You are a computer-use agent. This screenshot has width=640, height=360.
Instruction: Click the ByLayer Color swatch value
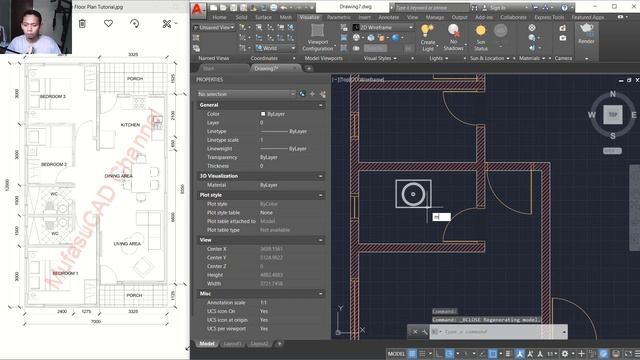pos(273,114)
